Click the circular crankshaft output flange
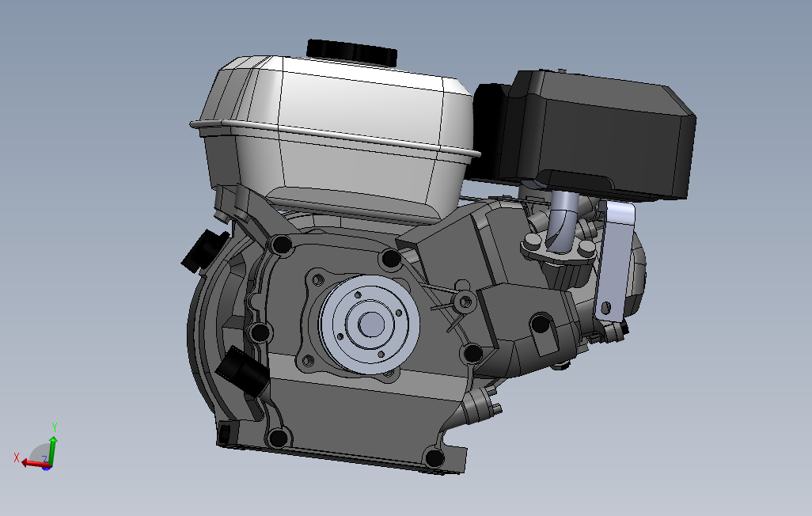Viewport: 812px width, 516px height. click(370, 324)
